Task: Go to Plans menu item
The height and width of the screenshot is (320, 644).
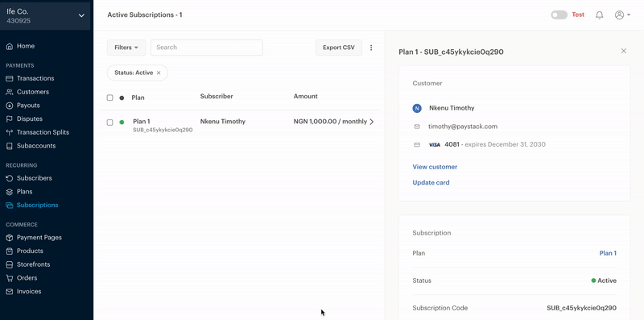Action: 25,192
